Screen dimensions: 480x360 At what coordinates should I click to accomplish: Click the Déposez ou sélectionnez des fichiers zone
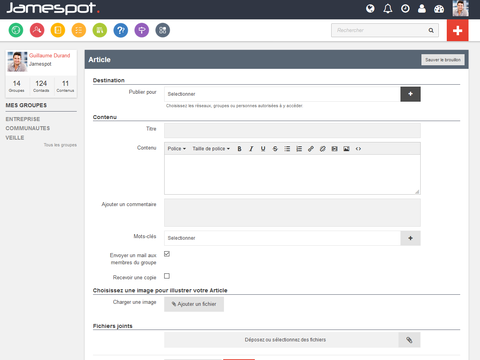(x=282, y=340)
